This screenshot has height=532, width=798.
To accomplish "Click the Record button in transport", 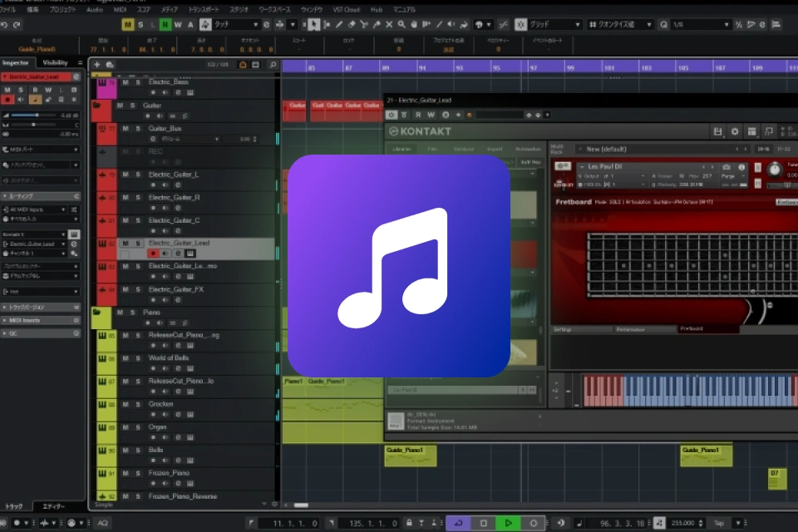I will click(533, 523).
